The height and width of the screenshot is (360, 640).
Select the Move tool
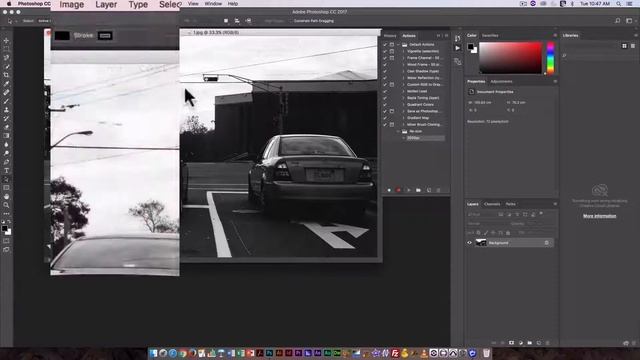(x=6, y=41)
